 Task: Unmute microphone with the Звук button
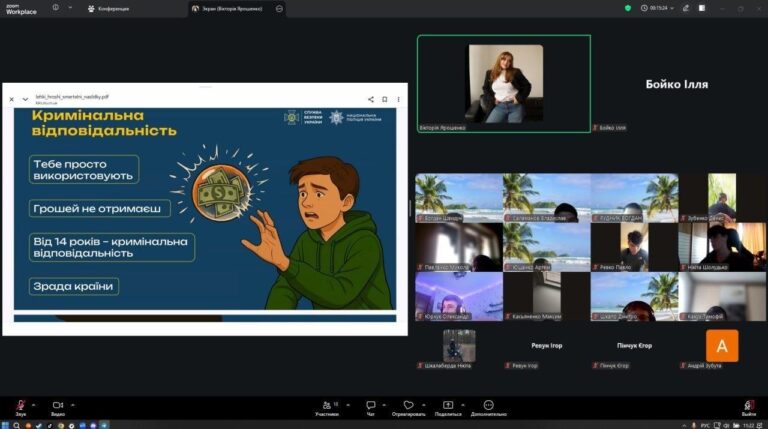point(20,406)
